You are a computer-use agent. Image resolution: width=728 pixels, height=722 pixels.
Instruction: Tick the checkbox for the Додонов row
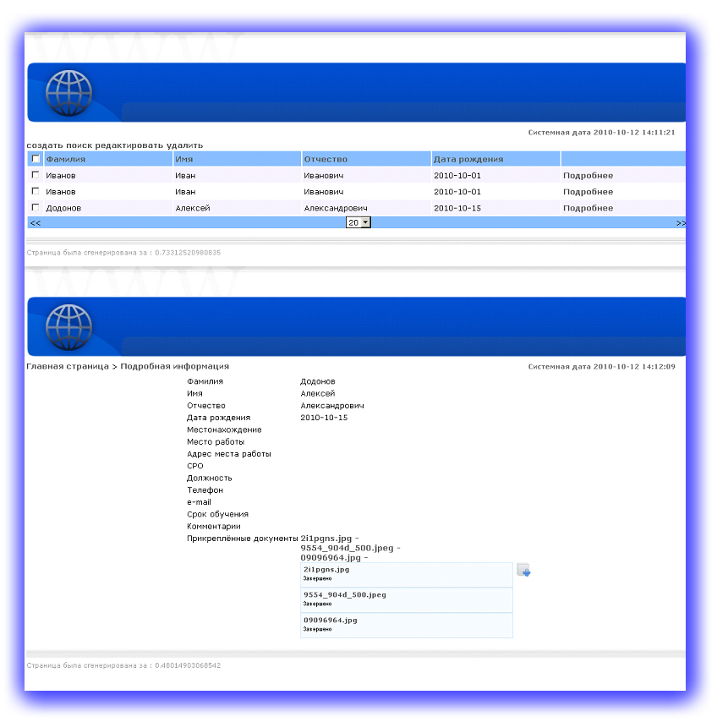(x=36, y=207)
